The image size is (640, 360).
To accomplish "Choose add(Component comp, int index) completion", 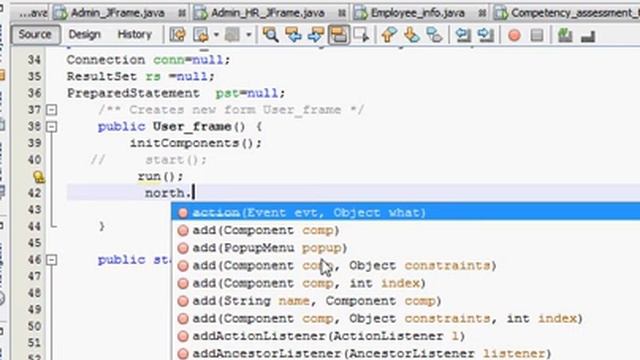I will click(x=406, y=283).
